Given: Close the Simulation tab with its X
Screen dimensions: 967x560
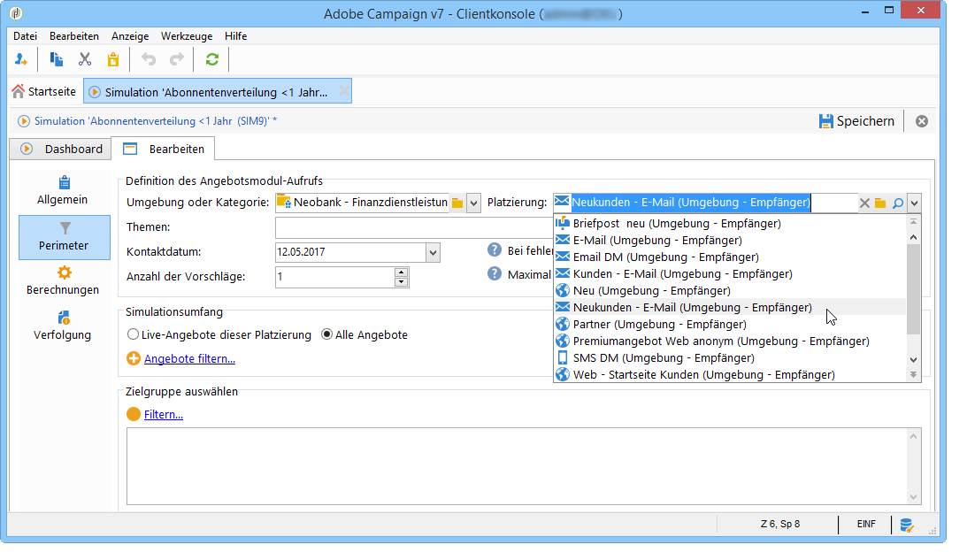Looking at the screenshot, I should [x=344, y=91].
